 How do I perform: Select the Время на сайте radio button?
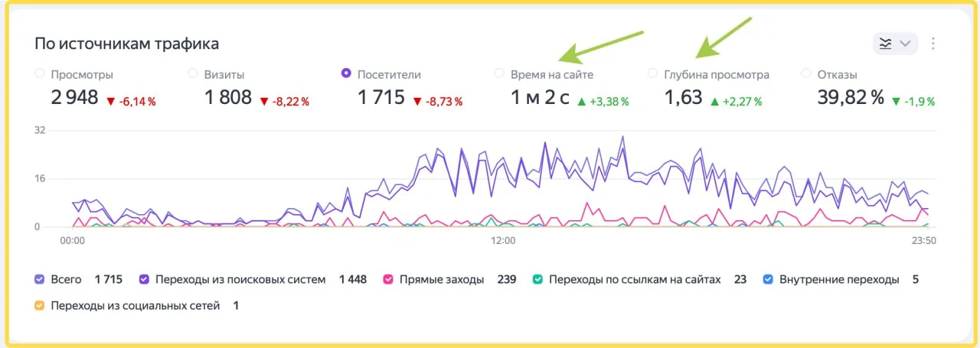point(499,73)
